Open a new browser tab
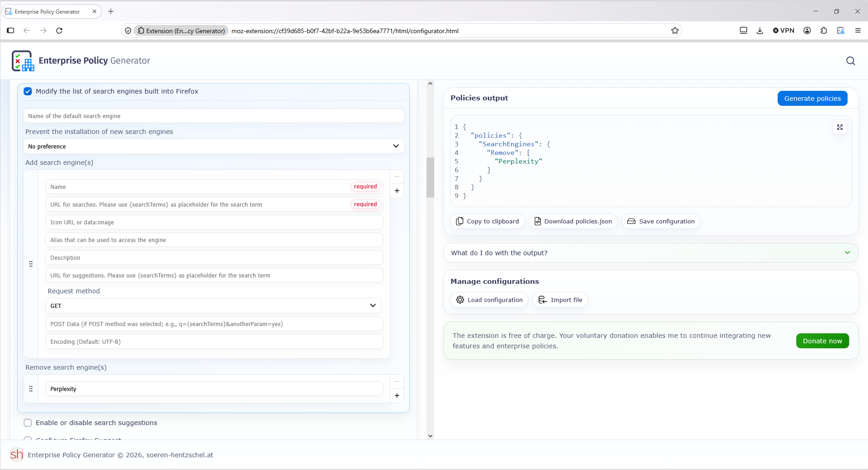The width and height of the screenshot is (868, 470). (x=111, y=11)
